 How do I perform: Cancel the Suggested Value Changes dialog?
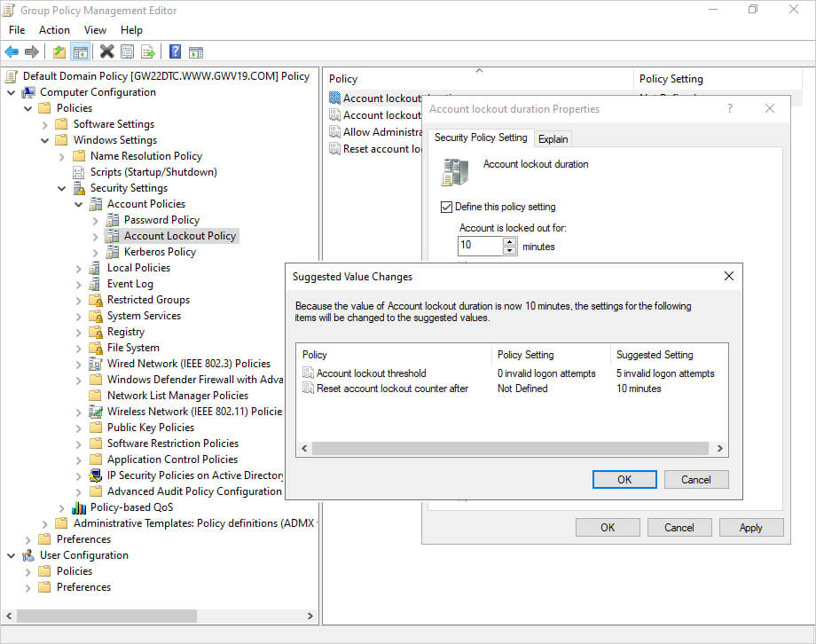[696, 479]
